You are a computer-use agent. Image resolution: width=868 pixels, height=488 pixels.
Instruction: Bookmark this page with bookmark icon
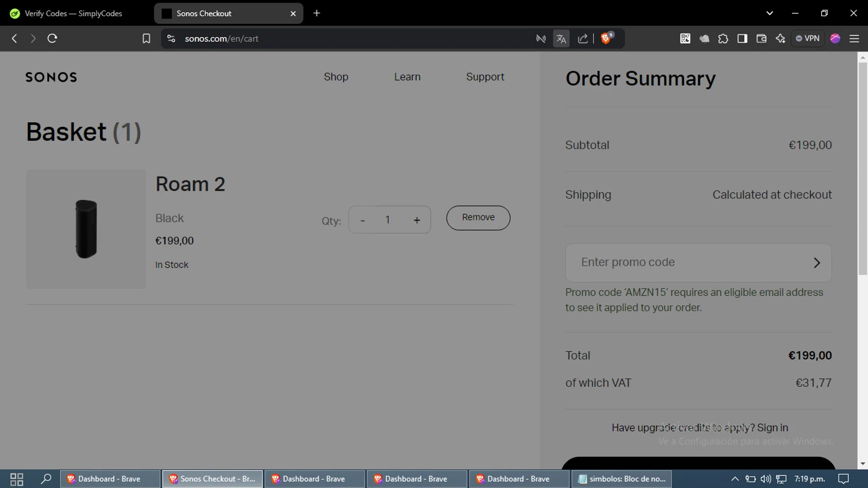146,39
